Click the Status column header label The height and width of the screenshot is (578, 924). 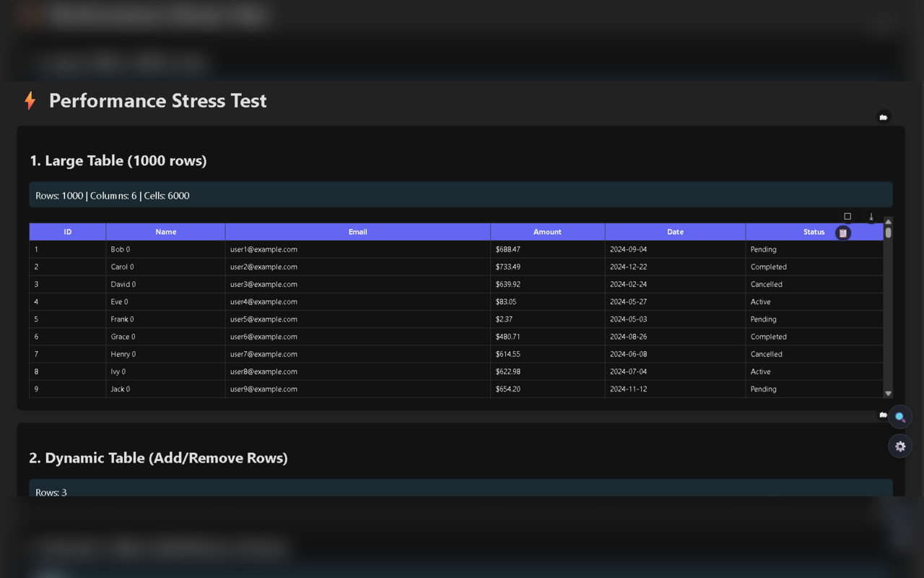click(814, 232)
